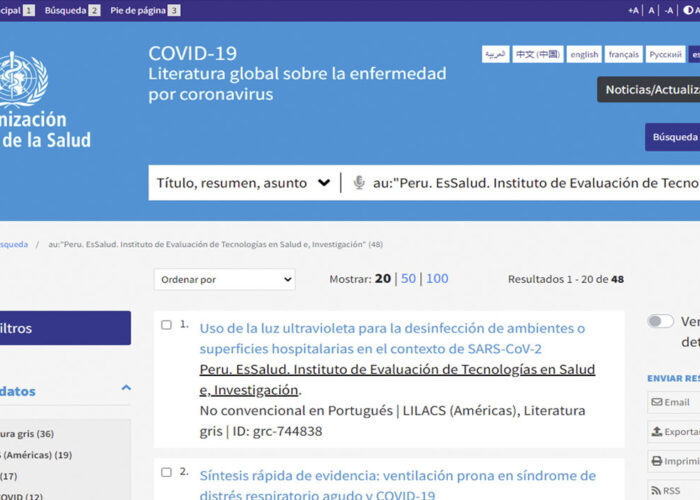Click the ID: grc-744838 text

click(277, 431)
